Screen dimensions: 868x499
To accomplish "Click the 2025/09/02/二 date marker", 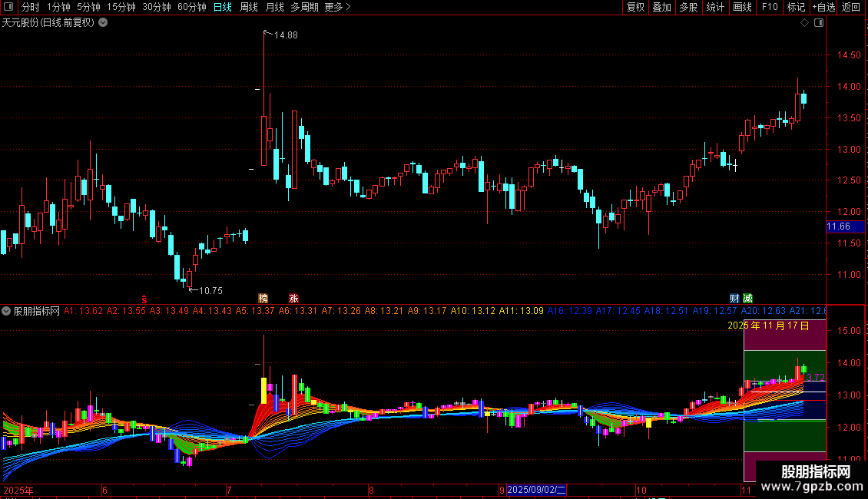I will coord(536,490).
